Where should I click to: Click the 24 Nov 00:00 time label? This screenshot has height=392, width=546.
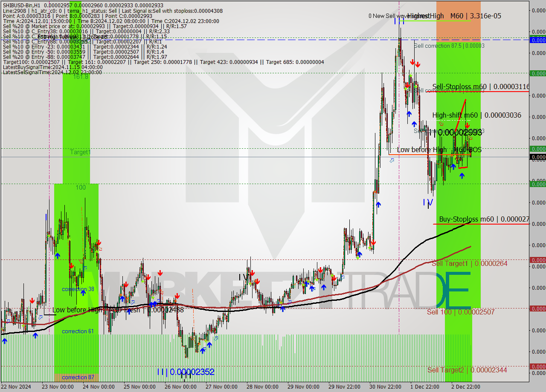pyautogui.click(x=99, y=386)
